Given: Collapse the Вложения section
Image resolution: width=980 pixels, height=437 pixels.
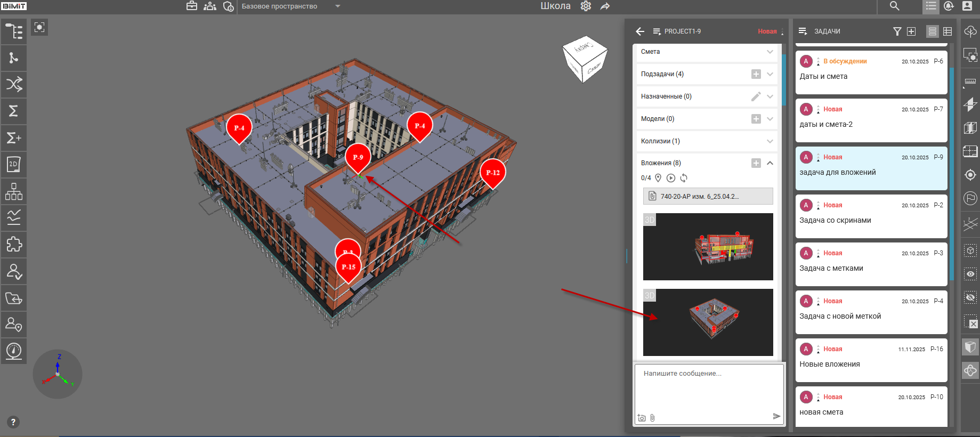Looking at the screenshot, I should point(770,163).
